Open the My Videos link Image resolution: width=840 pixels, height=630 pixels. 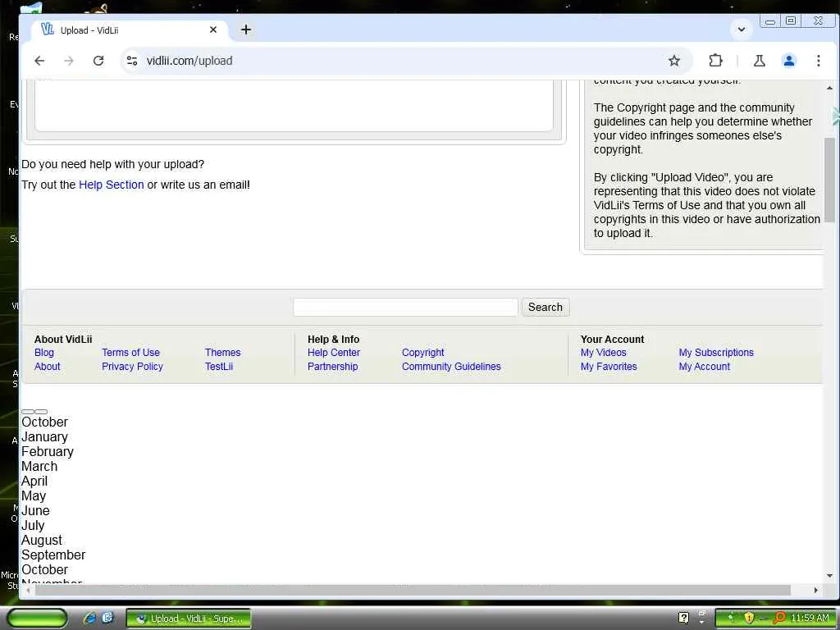(603, 353)
